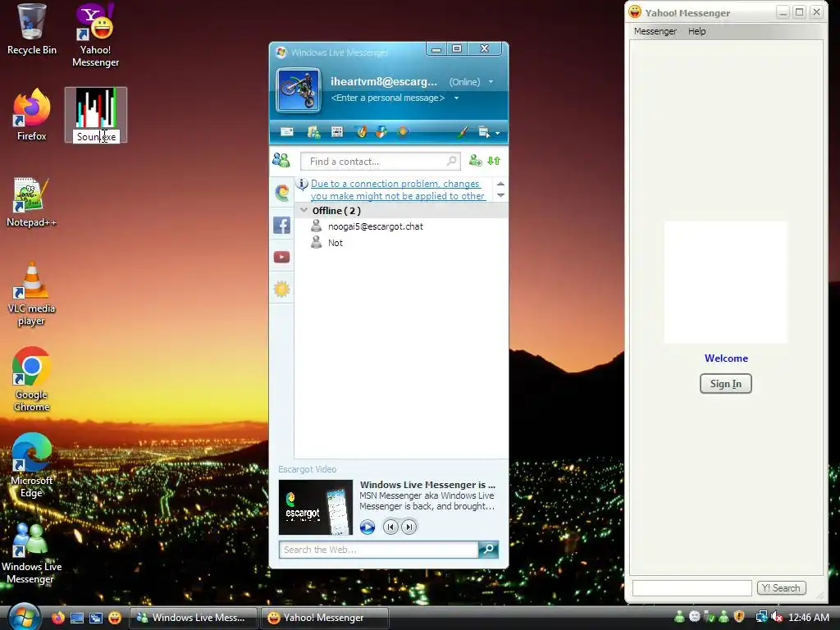
Task: Skip to next Escargot video
Action: coord(409,527)
